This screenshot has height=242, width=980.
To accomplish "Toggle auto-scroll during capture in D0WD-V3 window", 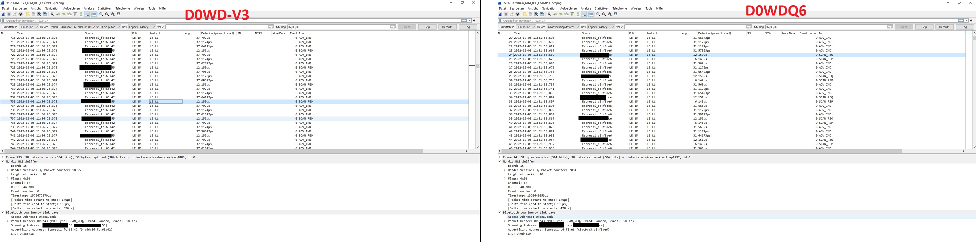I will point(87,14).
